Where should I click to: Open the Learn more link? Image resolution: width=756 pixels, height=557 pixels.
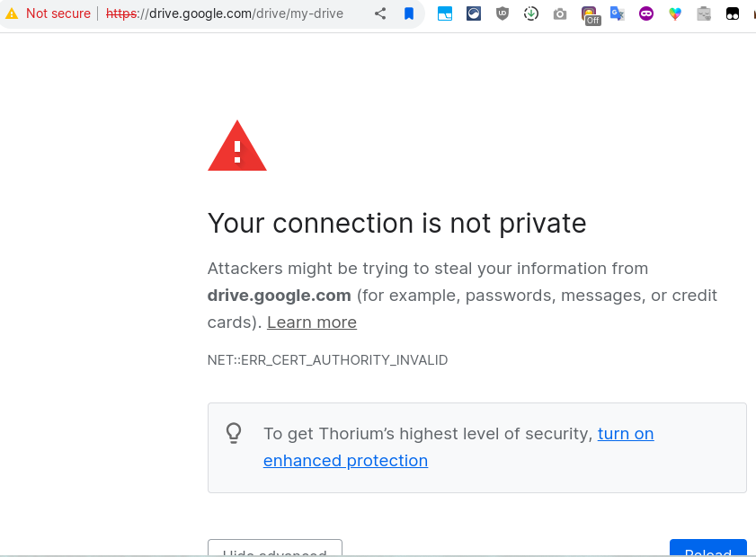[x=311, y=323]
